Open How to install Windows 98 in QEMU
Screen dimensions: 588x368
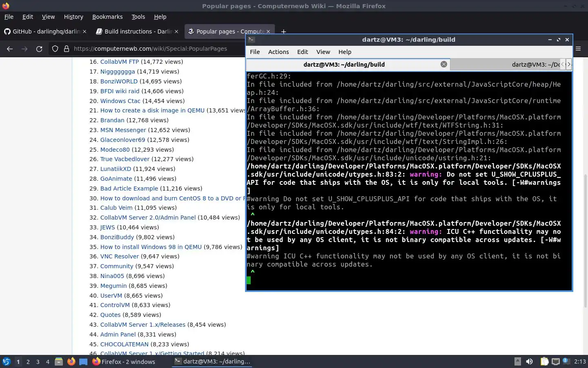[151, 247]
